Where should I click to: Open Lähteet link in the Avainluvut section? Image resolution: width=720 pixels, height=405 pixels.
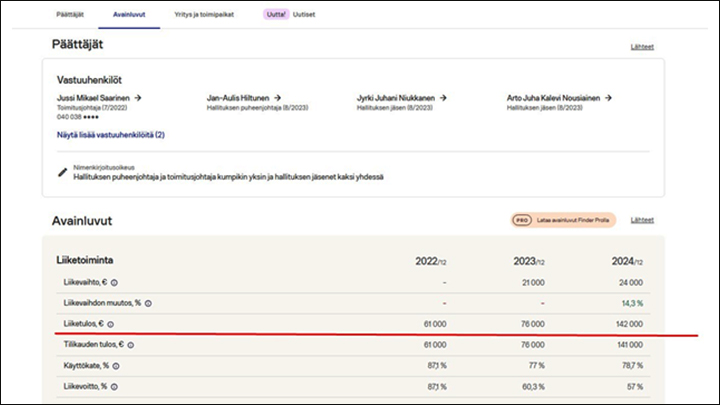coord(643,220)
